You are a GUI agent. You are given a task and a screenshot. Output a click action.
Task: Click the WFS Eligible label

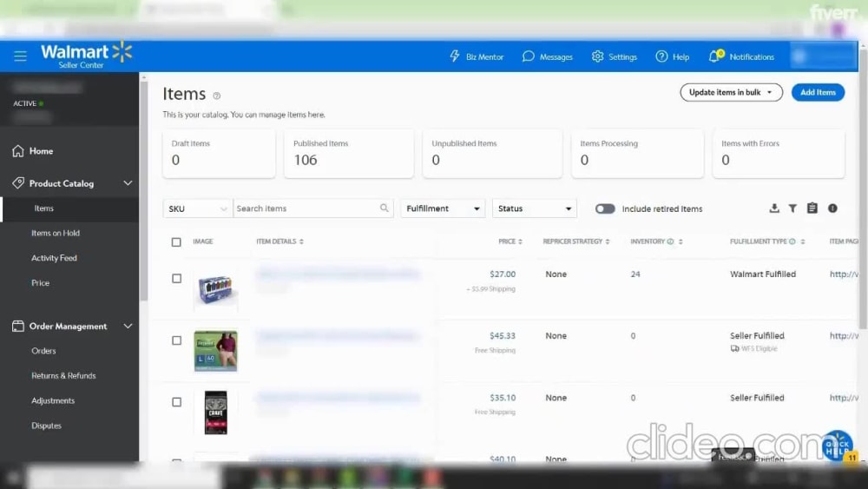point(759,349)
